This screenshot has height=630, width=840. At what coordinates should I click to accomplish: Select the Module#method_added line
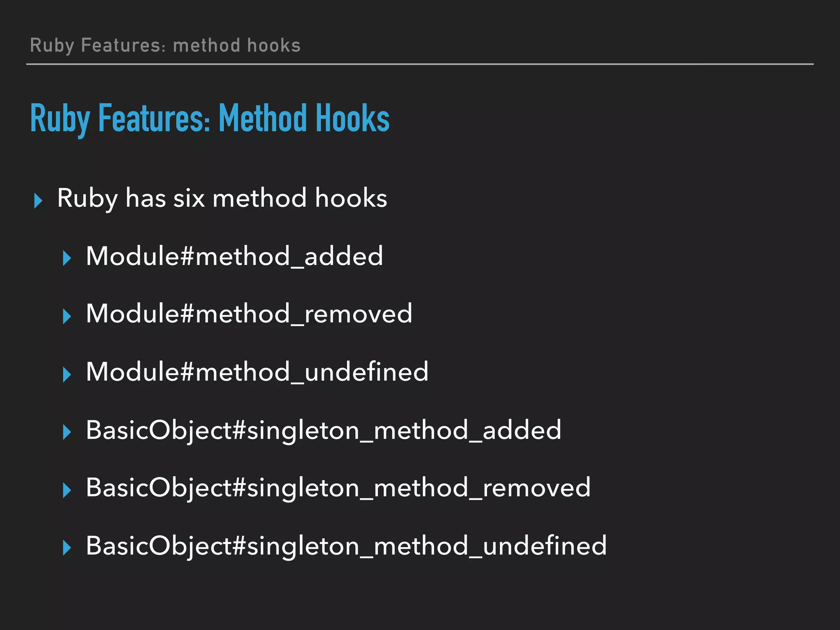click(x=234, y=256)
